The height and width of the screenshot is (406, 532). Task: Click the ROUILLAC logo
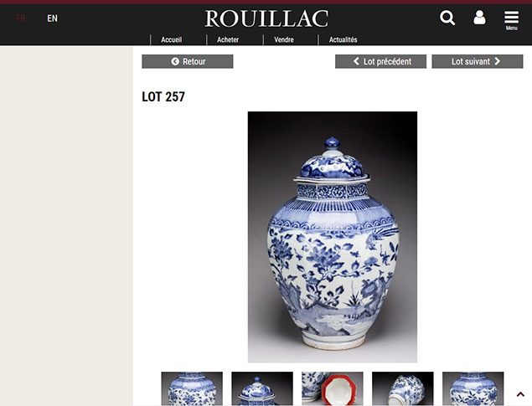pyautogui.click(x=266, y=18)
